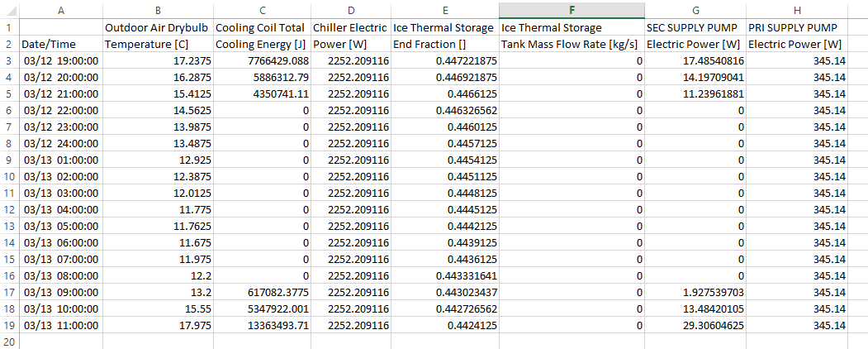Viewport: 868px width, 349px height.
Task: Click temperature value 17.2375
Action: click(158, 60)
